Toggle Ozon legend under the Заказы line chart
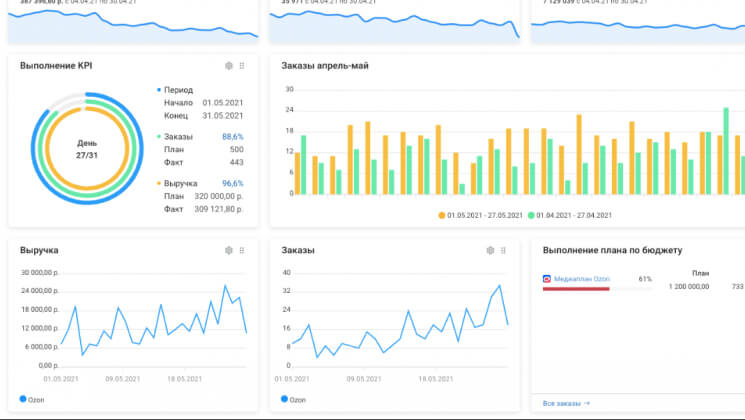 tap(293, 400)
